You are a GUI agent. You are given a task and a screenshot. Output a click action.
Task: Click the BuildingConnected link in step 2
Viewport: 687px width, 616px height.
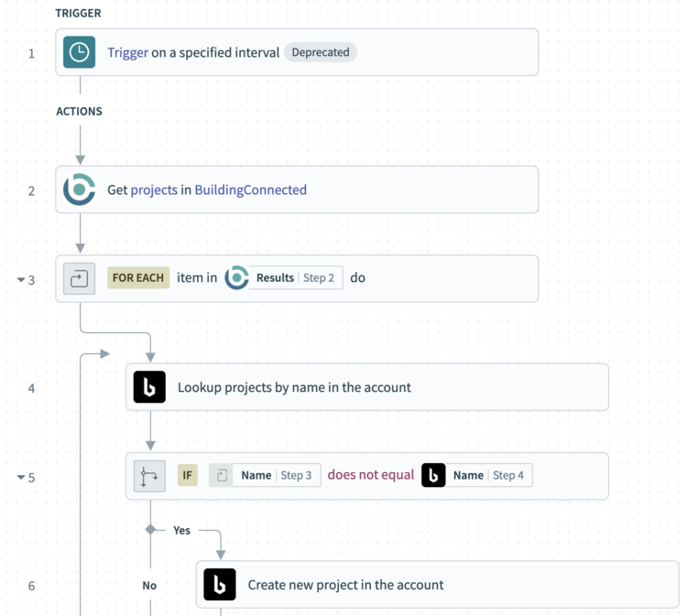point(251,189)
